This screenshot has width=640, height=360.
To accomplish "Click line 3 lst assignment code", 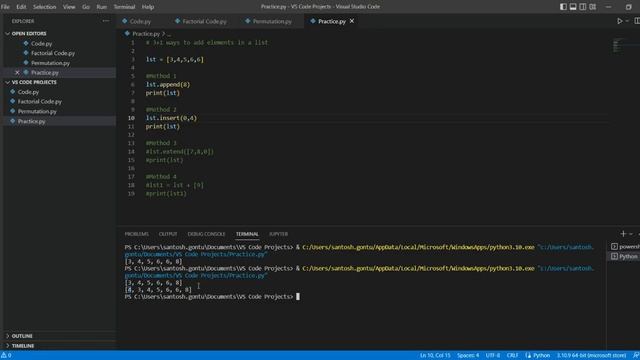I will click(175, 60).
